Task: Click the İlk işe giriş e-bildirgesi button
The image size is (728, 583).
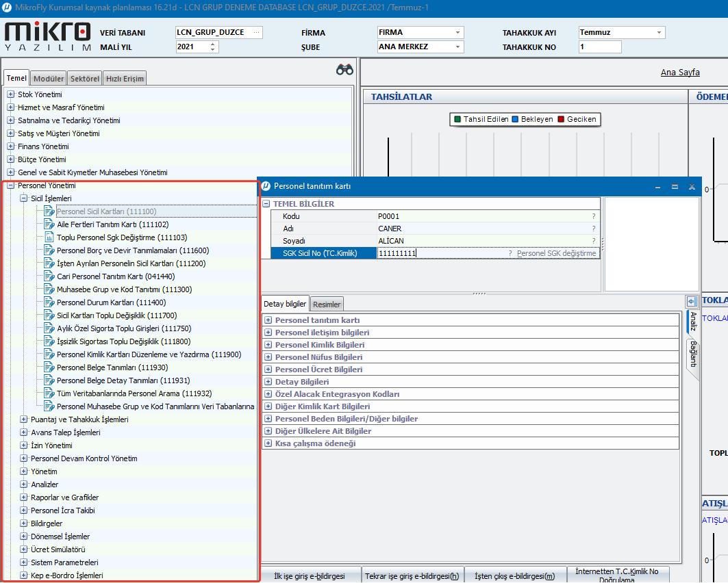Action: point(309,575)
